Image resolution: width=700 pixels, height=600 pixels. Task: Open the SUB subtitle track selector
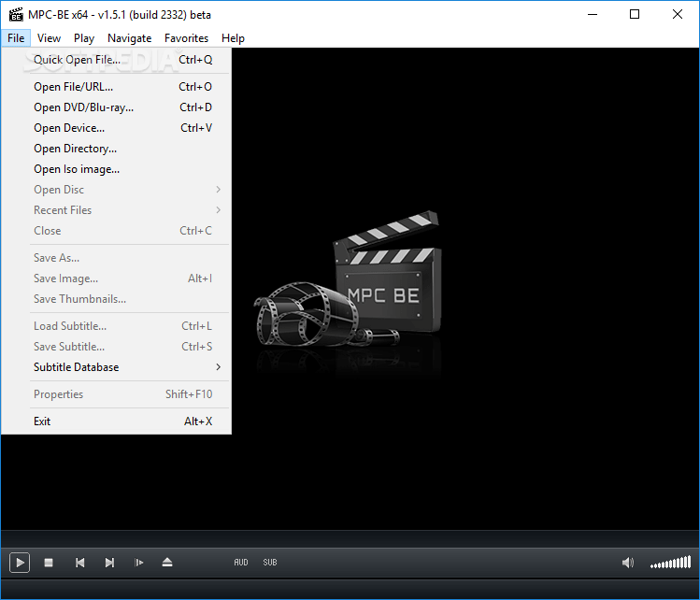click(x=270, y=563)
